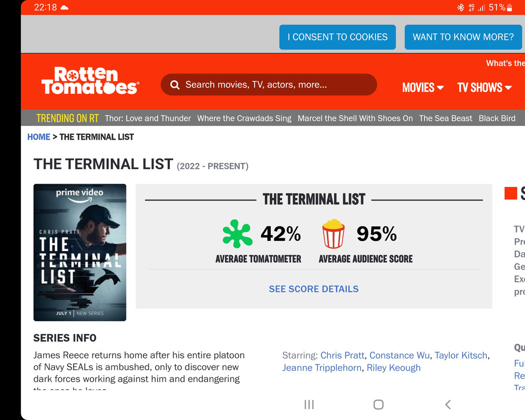This screenshot has width=525, height=420.
Task: Tap the recent apps navigation icon
Action: [309, 404]
